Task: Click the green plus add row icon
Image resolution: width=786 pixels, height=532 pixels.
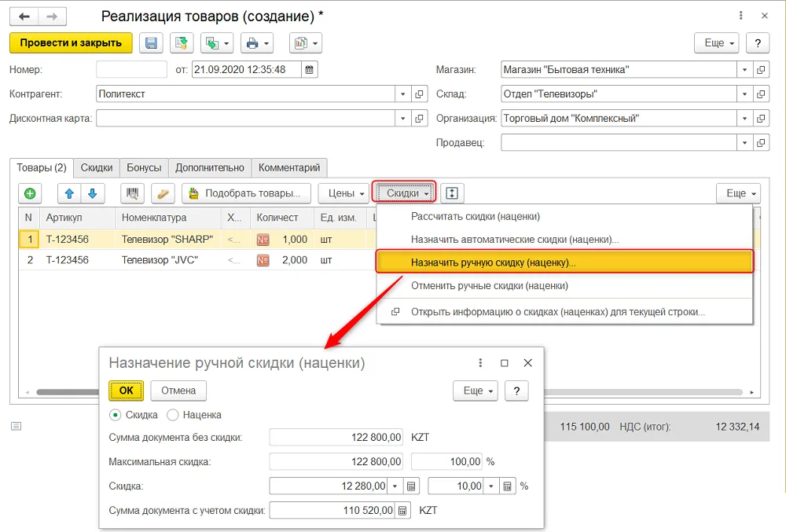Action: pyautogui.click(x=30, y=193)
